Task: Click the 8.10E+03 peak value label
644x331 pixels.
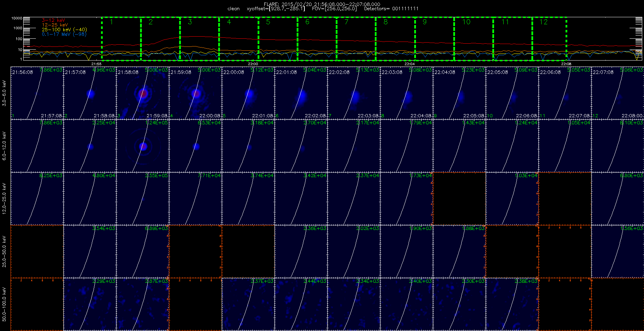Action: click(631, 123)
